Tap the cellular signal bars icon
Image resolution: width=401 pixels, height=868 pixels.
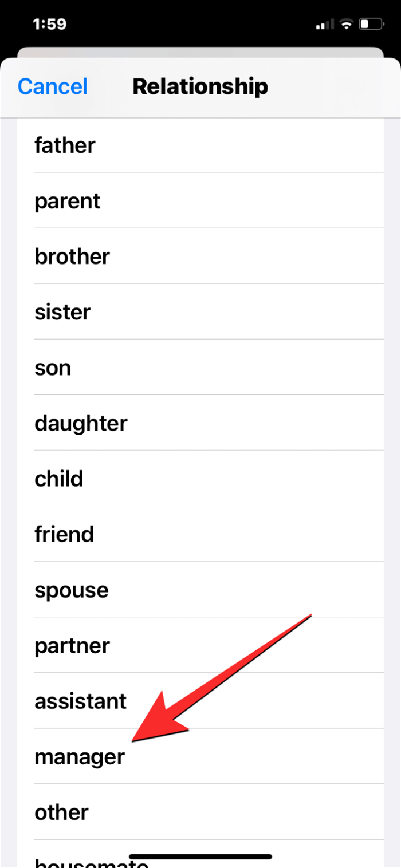[325, 24]
